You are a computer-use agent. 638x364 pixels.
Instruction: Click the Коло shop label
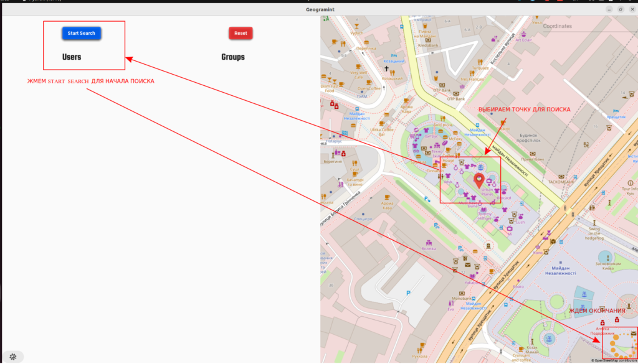[x=538, y=253]
